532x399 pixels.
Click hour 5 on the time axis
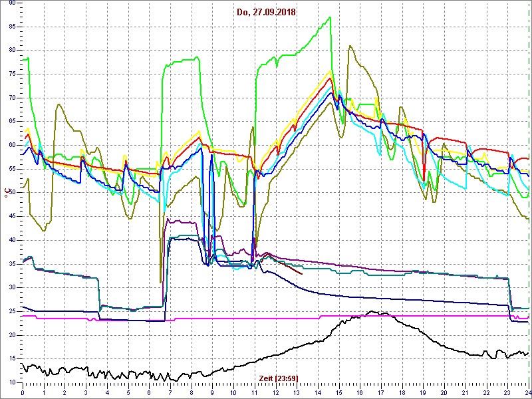[x=128, y=392]
